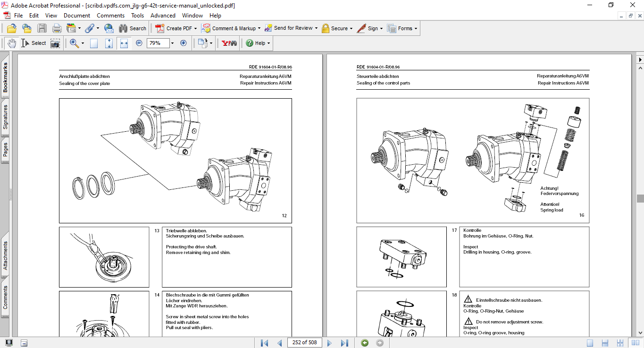The width and height of the screenshot is (644, 348).
Task: Click the round minus zoom out button
Action: pyautogui.click(x=139, y=43)
